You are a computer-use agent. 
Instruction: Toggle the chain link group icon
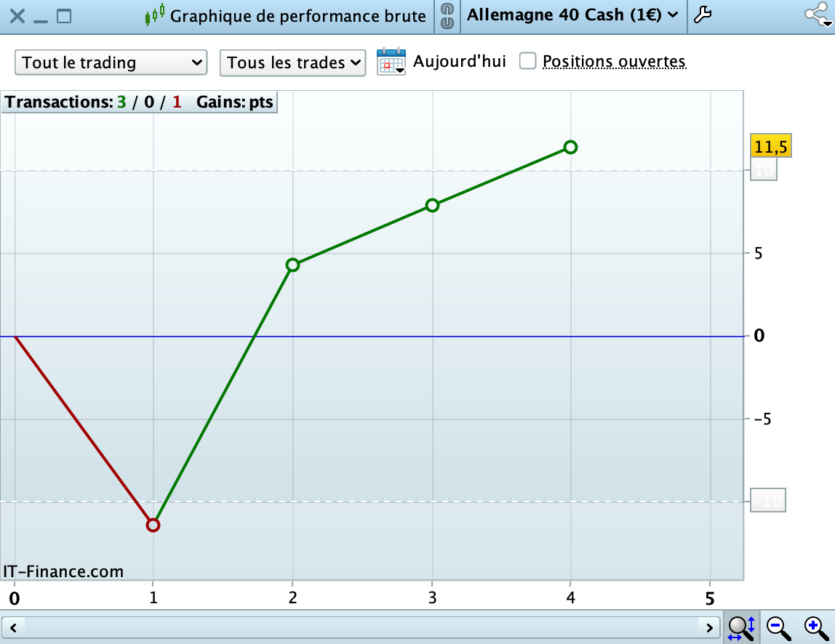click(x=447, y=16)
